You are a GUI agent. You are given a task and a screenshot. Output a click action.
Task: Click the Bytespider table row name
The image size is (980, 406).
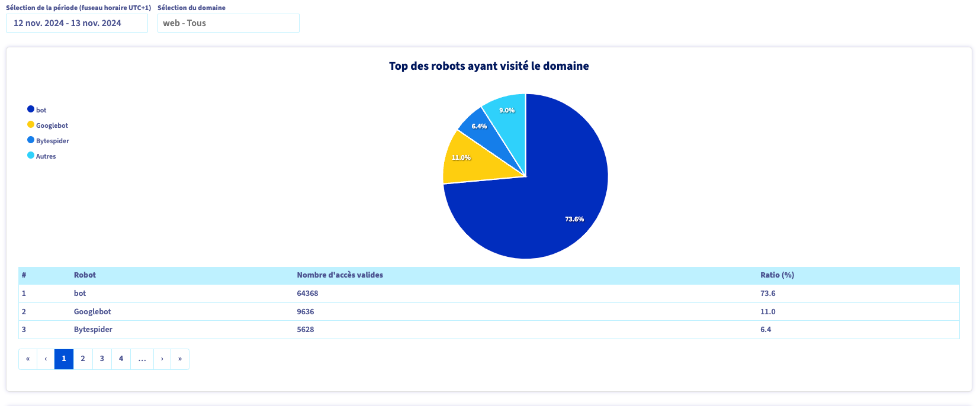[93, 330]
